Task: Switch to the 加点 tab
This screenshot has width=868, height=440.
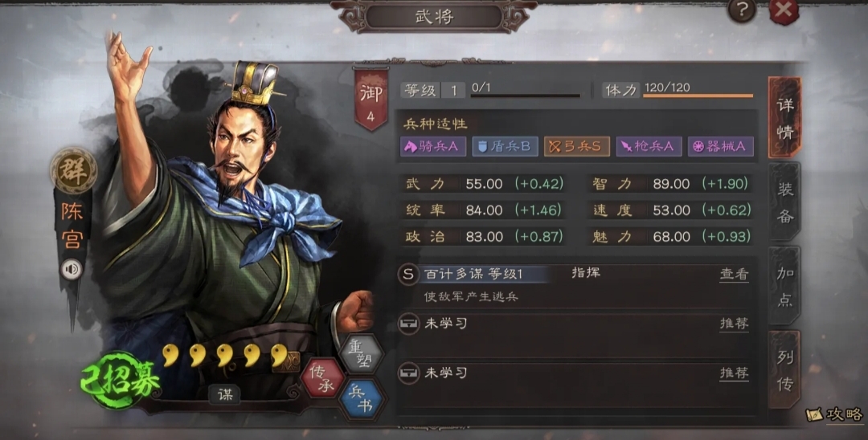Action: tap(785, 286)
